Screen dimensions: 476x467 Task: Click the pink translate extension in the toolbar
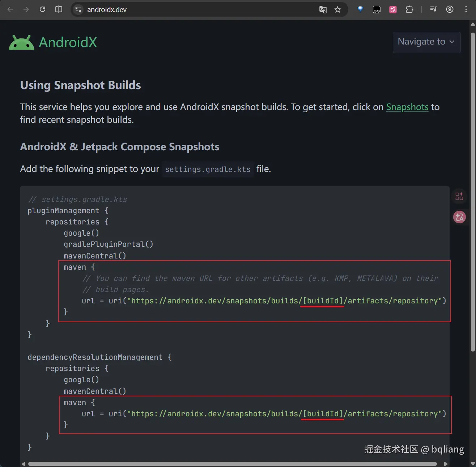click(x=393, y=10)
